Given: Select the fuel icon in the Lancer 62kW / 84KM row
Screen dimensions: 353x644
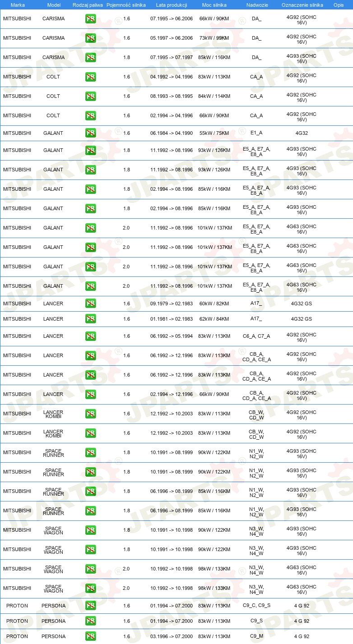Looking at the screenshot, I should (90, 319).
